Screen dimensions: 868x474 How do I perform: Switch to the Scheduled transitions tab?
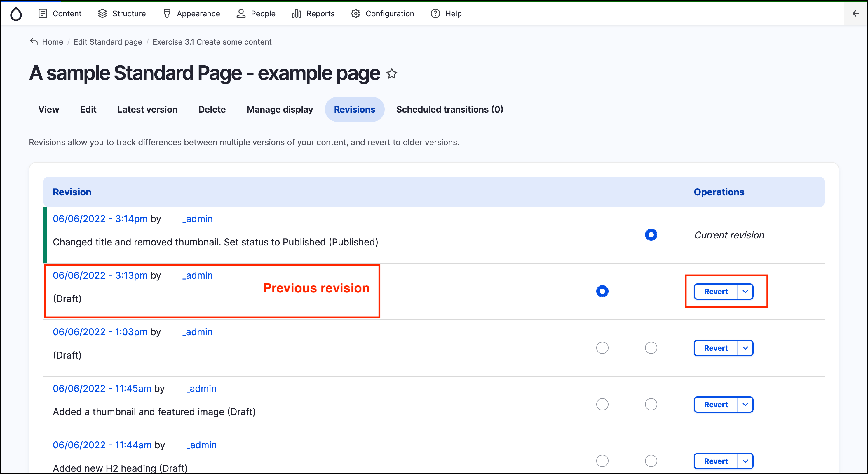click(x=449, y=109)
